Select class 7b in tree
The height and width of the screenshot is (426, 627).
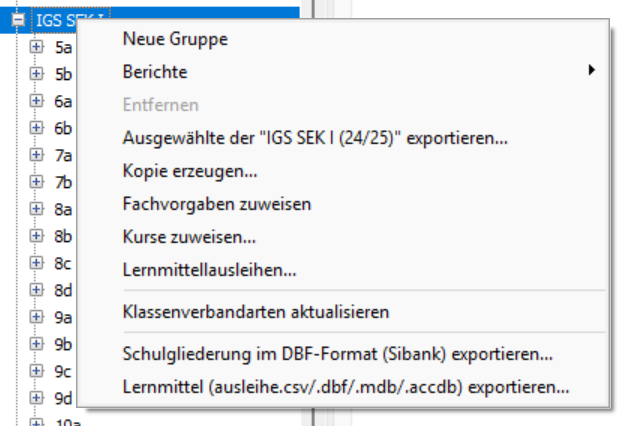tap(64, 181)
